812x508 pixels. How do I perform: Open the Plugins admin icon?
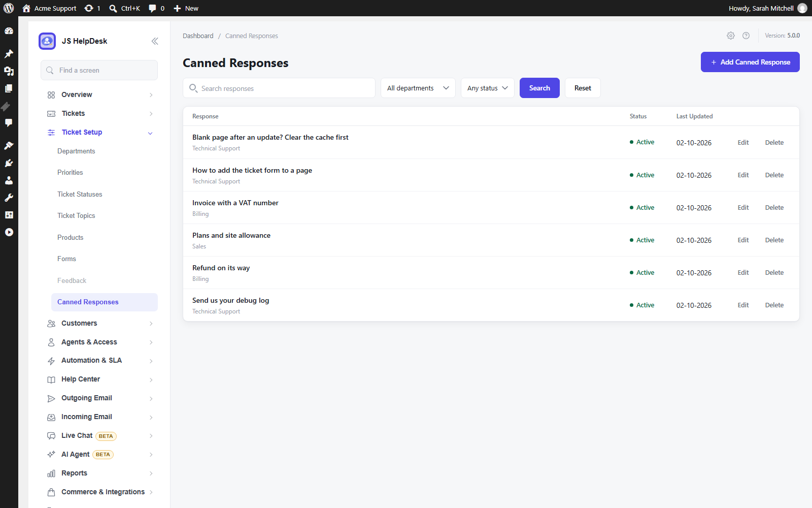coord(9,163)
